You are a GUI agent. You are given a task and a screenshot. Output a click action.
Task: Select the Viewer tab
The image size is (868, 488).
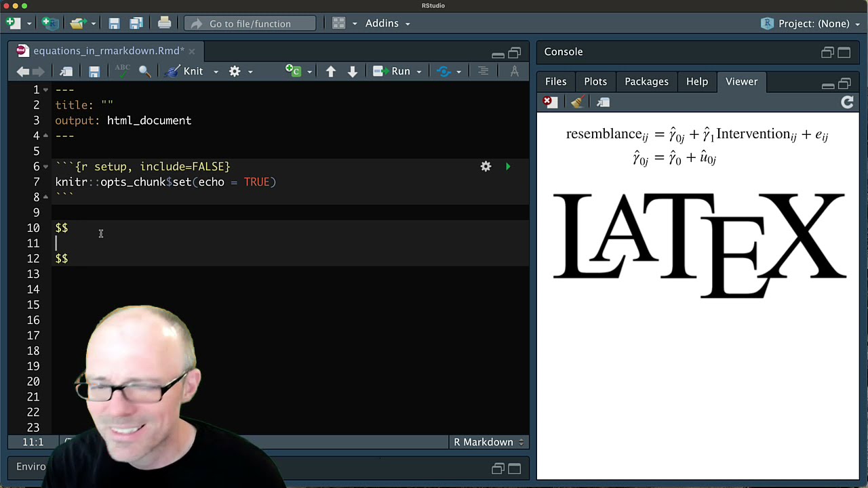pos(741,81)
